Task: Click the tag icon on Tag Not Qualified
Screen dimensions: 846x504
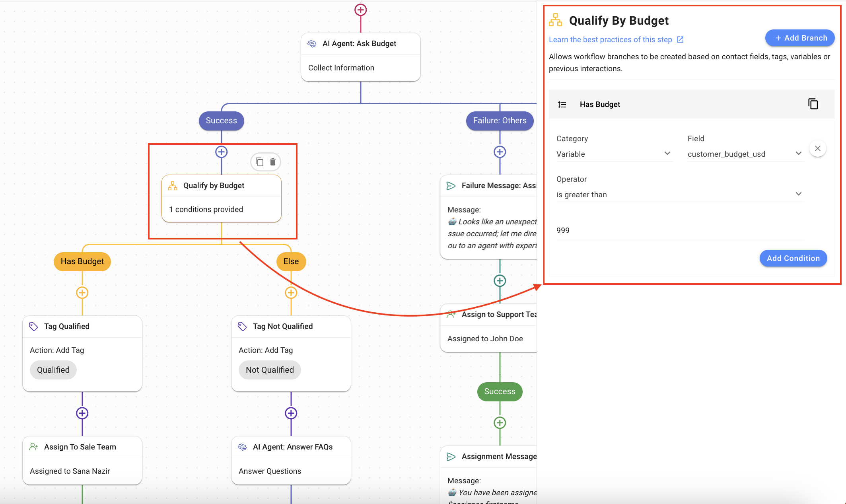Action: (242, 326)
